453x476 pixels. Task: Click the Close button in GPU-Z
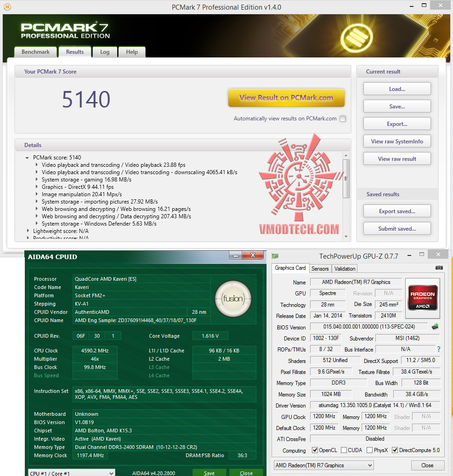tap(427, 465)
